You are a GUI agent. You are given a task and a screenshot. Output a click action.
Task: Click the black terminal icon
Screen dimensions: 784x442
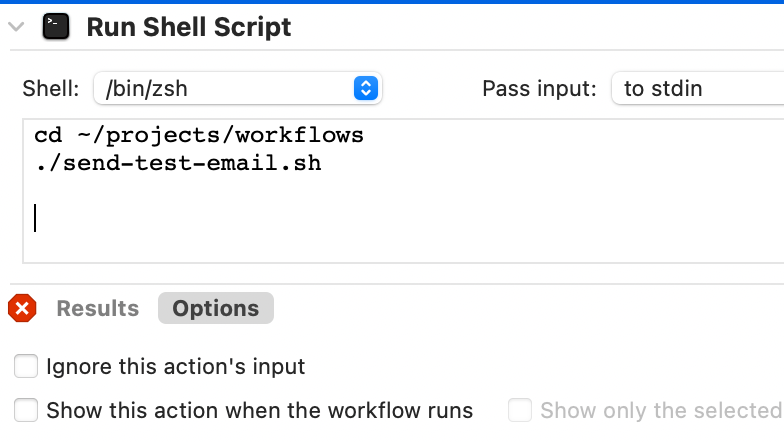click(x=56, y=26)
